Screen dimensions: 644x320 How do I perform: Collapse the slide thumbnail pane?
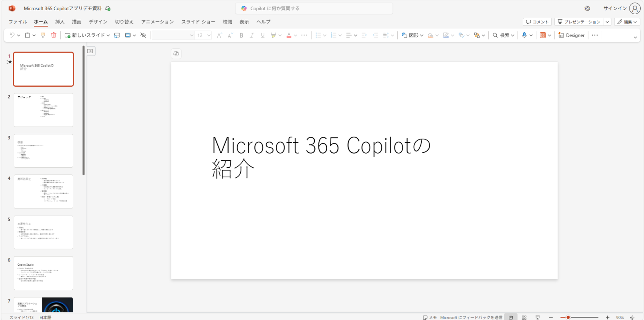click(x=90, y=51)
